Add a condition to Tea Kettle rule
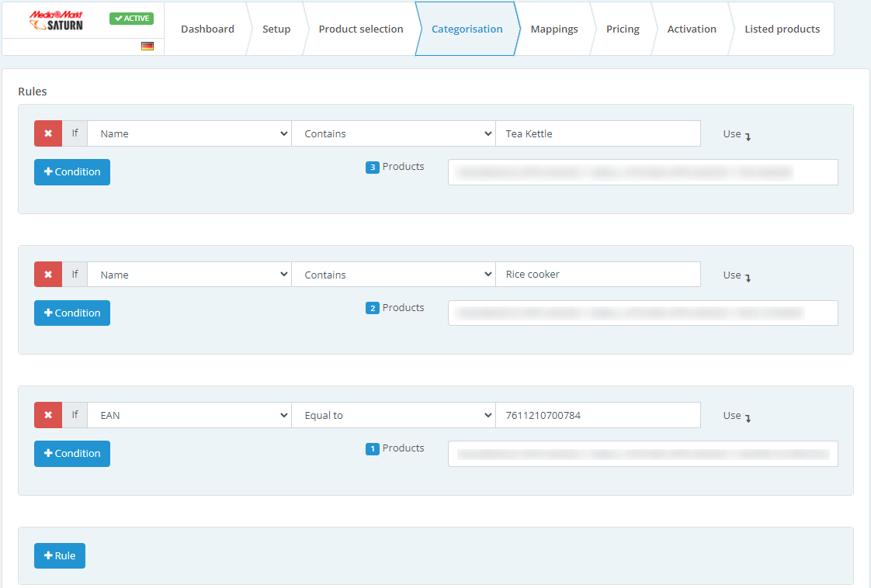The width and height of the screenshot is (871, 588). pyautogui.click(x=72, y=172)
